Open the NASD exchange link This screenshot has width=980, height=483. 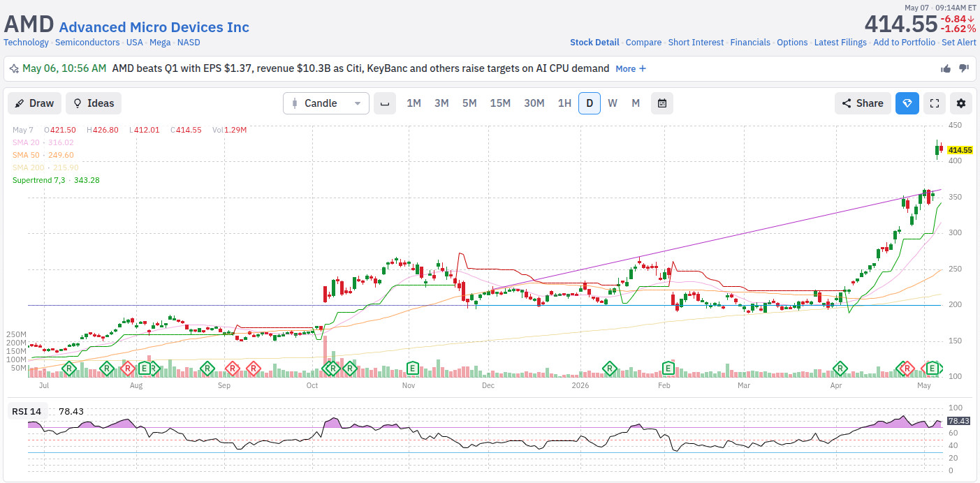click(189, 43)
